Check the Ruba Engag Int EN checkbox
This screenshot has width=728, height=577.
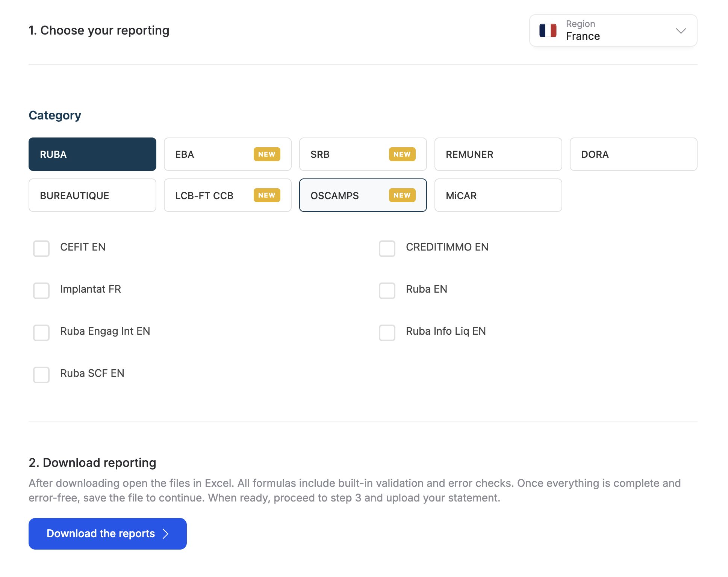(41, 332)
